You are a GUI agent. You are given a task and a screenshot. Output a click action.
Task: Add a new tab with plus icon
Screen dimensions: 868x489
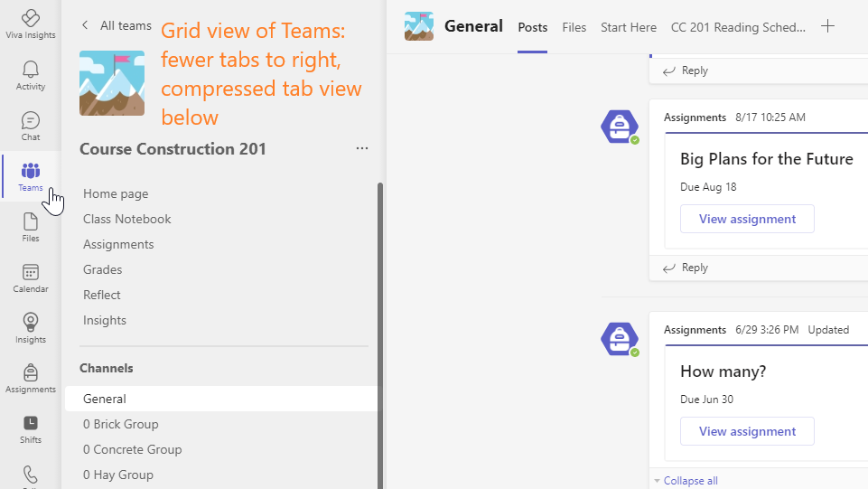(827, 26)
